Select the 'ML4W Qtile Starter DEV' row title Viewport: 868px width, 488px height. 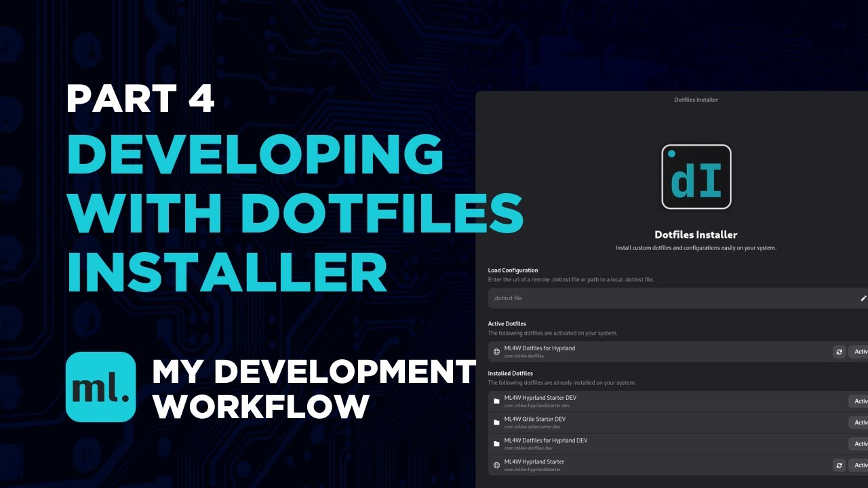point(535,419)
